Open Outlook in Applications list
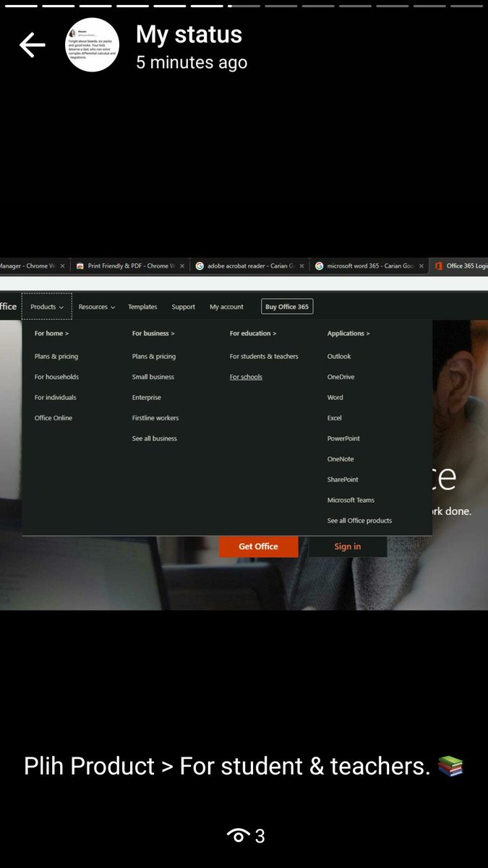 click(339, 357)
